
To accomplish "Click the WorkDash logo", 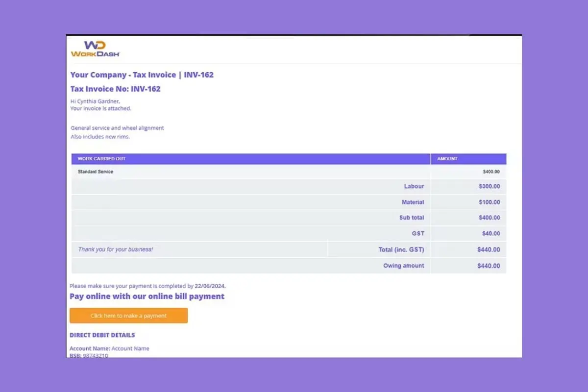I will click(95, 49).
